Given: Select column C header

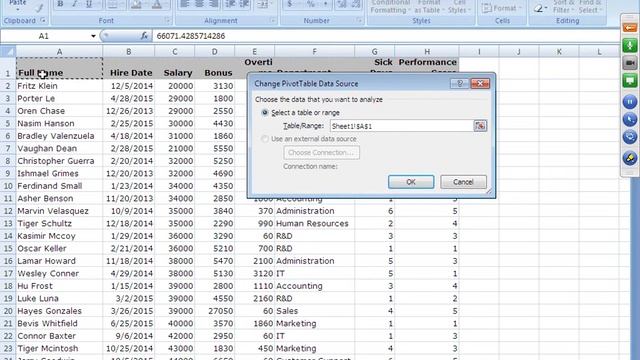Looking at the screenshot, I should 175,51.
